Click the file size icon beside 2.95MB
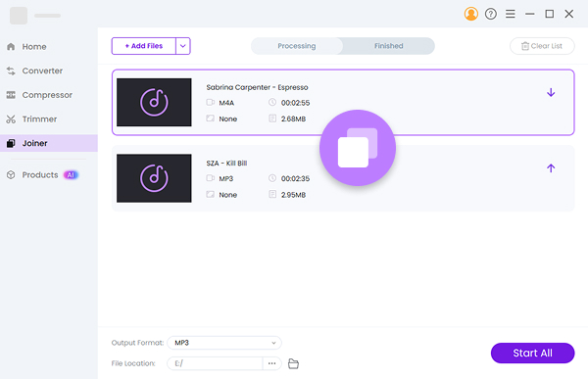 click(x=272, y=194)
